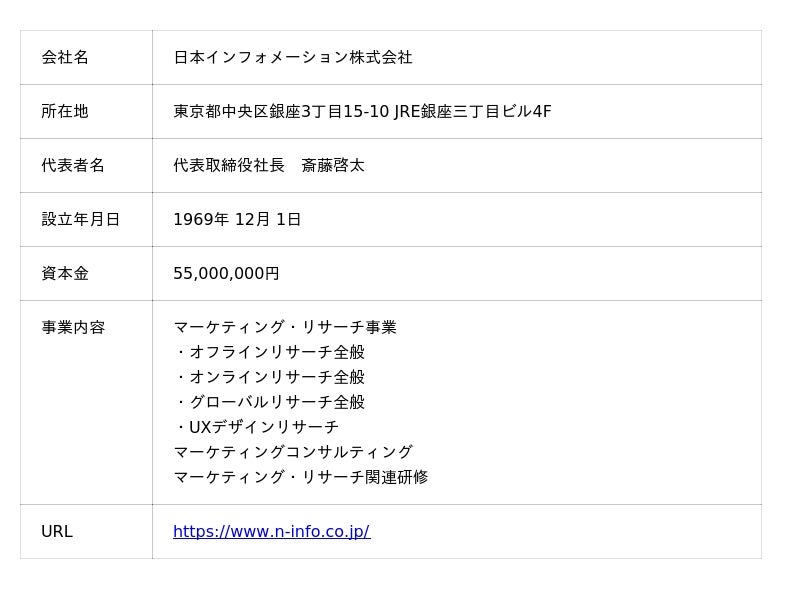This screenshot has width=800, height=589.
Task: Click the 事業内容 label cell
Action: click(x=73, y=328)
